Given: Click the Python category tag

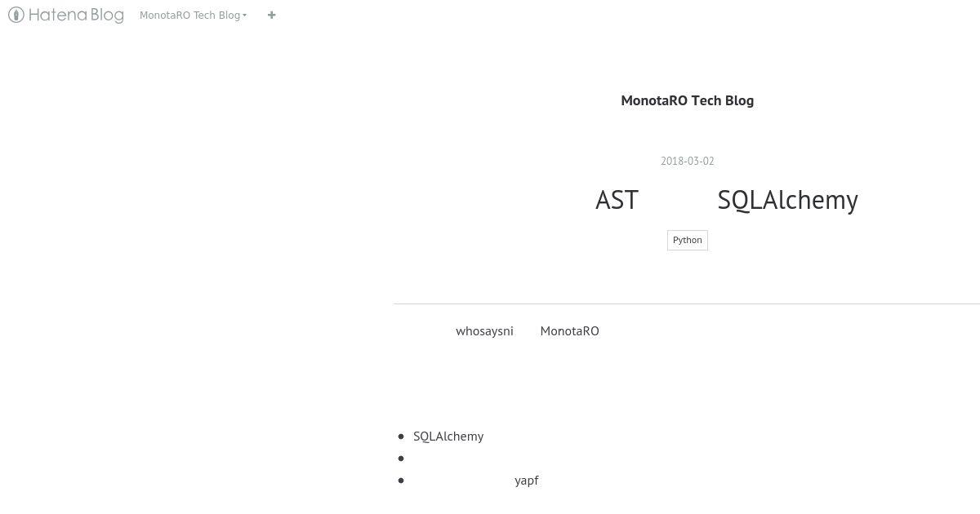Looking at the screenshot, I should tap(687, 240).
